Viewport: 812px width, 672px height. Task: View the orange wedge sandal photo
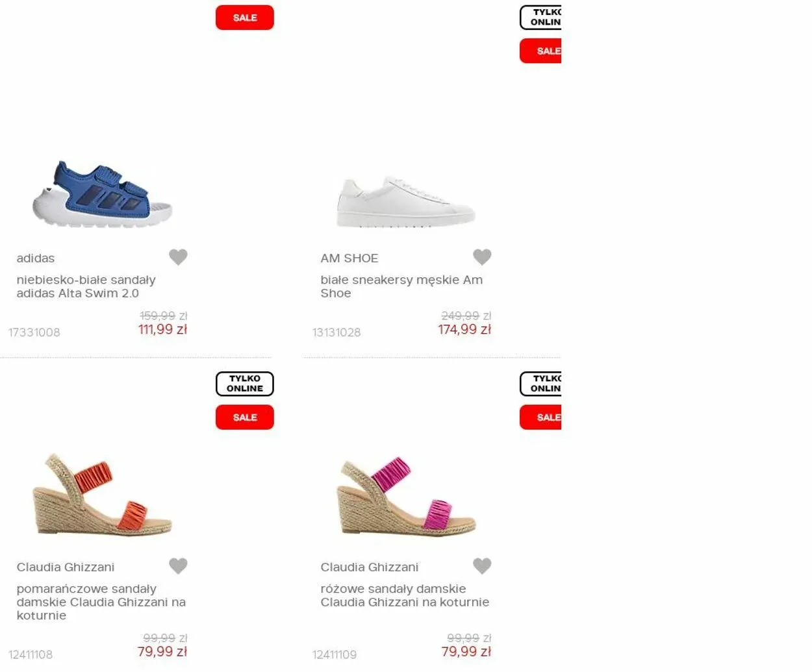[x=102, y=495]
